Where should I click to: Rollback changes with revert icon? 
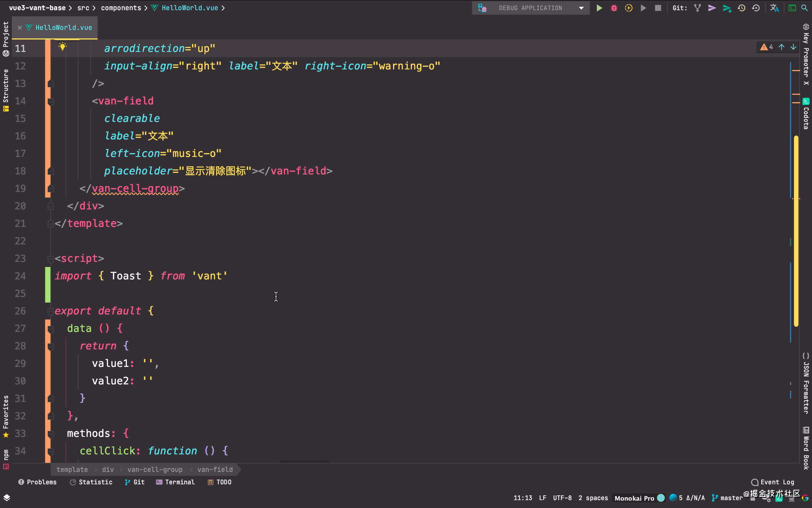756,8
